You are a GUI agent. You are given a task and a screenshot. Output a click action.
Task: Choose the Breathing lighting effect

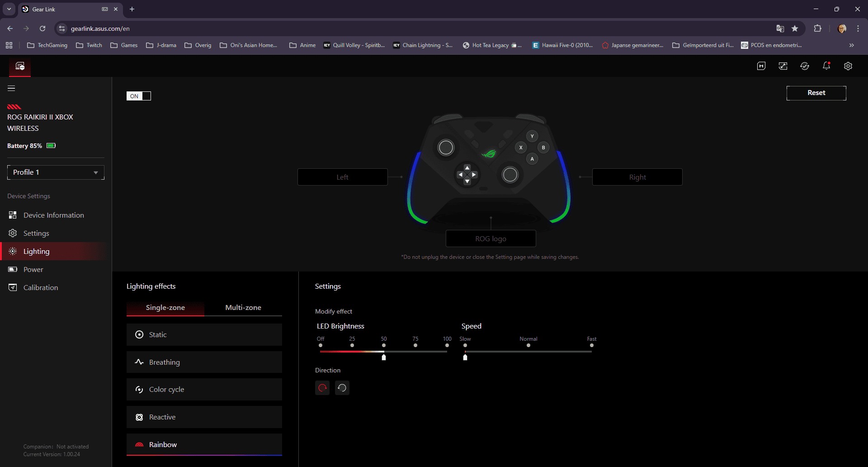204,362
